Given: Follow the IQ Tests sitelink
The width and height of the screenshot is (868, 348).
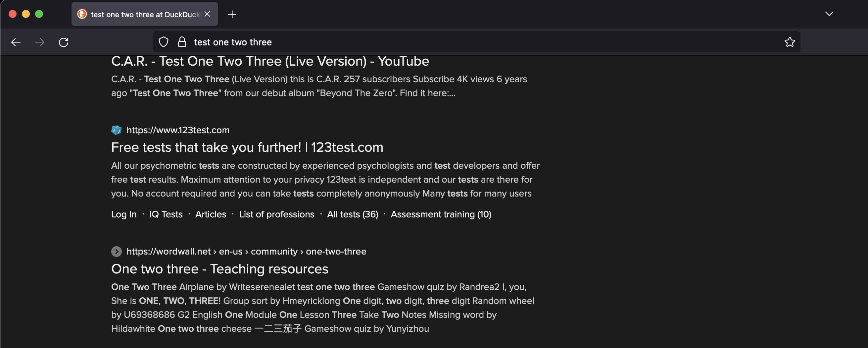Looking at the screenshot, I should pos(166,214).
